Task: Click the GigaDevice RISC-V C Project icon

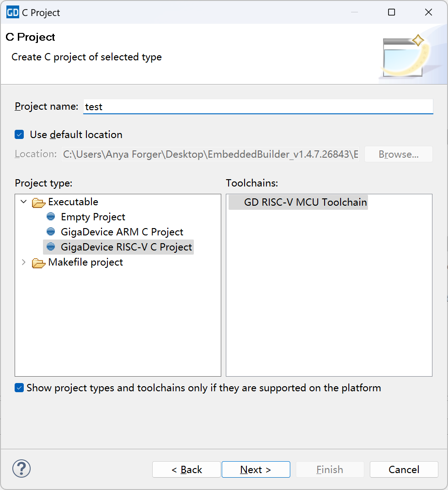Action: coord(51,247)
